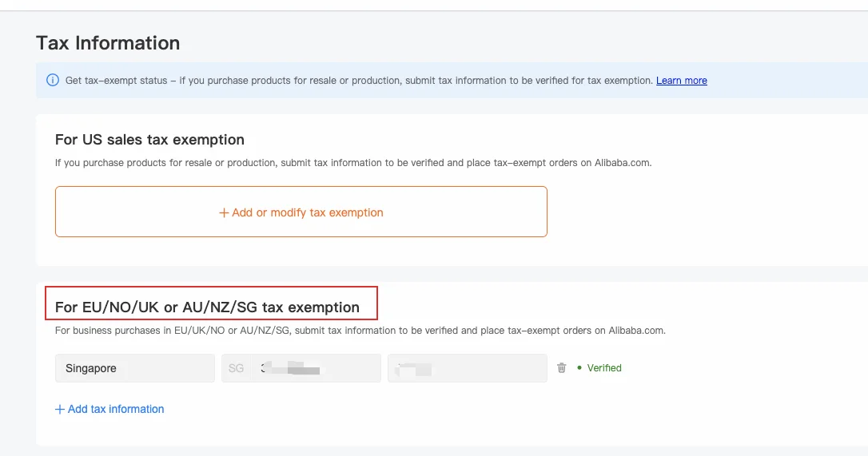The width and height of the screenshot is (868, 456).
Task: Click the green dot next to Verified
Action: 579,368
